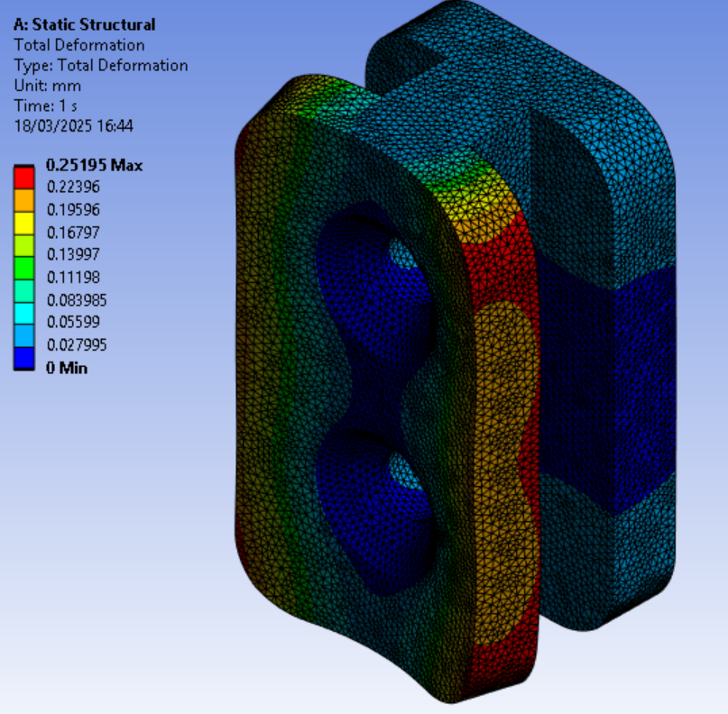
Task: Click the 0 Min legend value
Action: click(67, 367)
